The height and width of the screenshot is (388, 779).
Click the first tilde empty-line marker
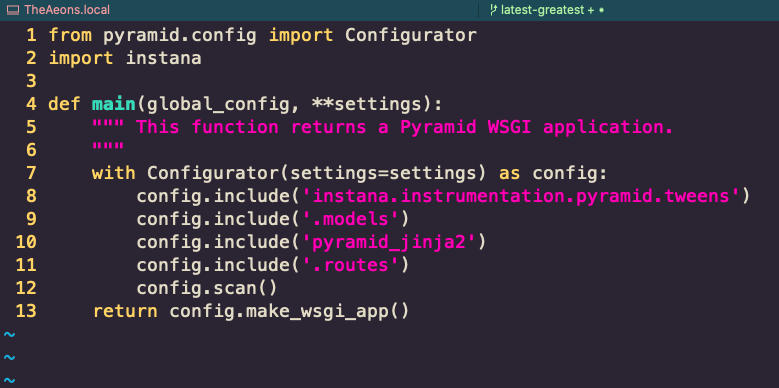pos(9,334)
